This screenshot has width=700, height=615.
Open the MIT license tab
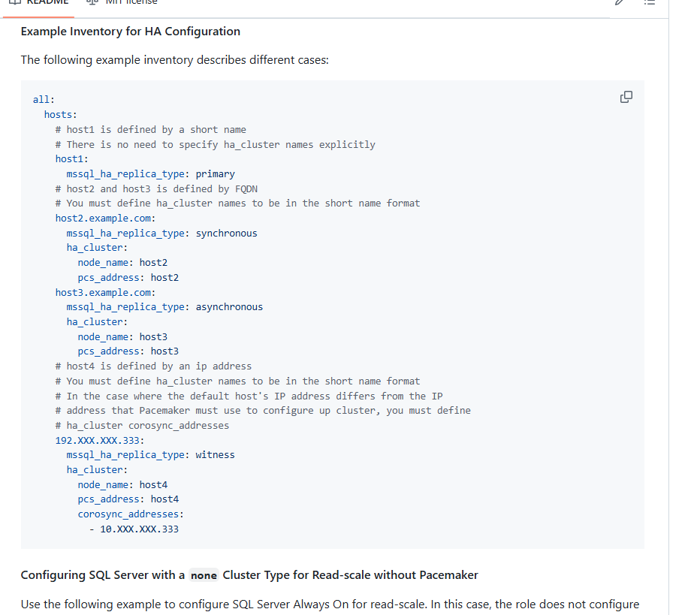131,2
